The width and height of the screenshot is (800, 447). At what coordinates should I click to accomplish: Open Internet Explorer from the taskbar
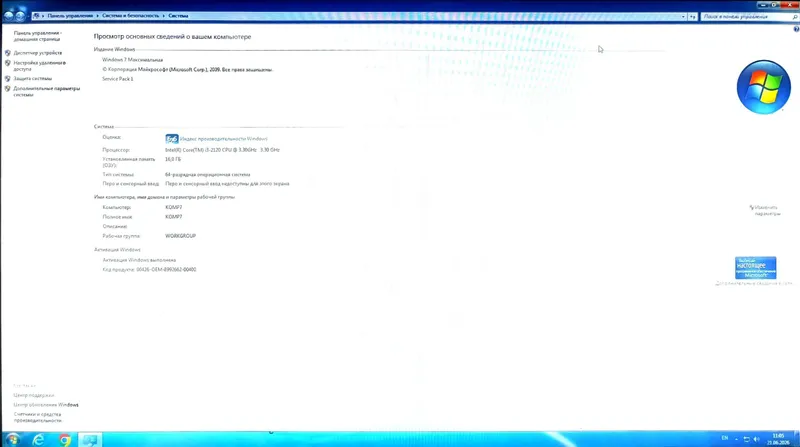click(x=38, y=439)
